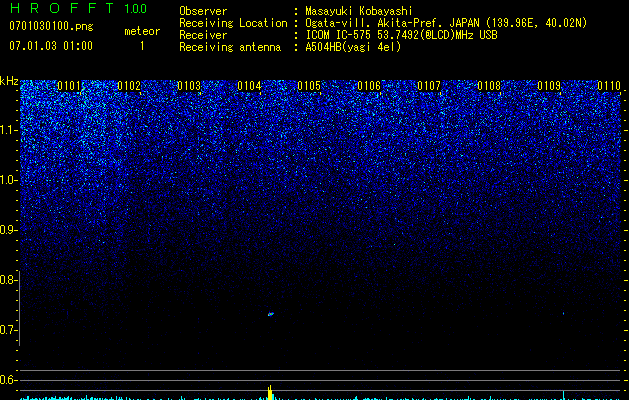Click the faint echo dot below 0109
Image resolution: width=629 pixels, height=400 pixels.
(x=563, y=313)
